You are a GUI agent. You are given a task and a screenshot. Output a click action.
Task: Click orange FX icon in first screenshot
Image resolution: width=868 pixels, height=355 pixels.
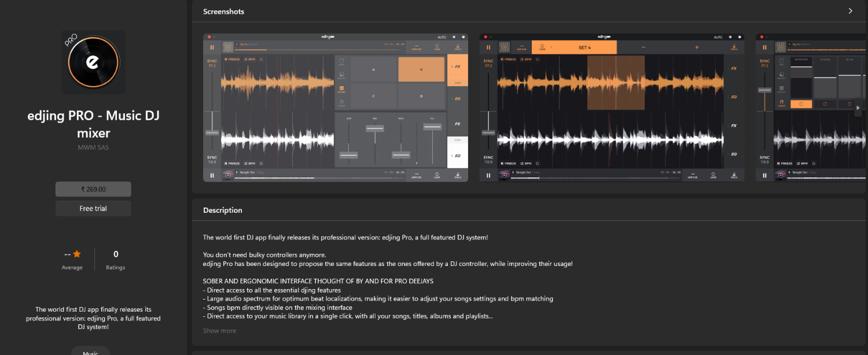click(457, 67)
